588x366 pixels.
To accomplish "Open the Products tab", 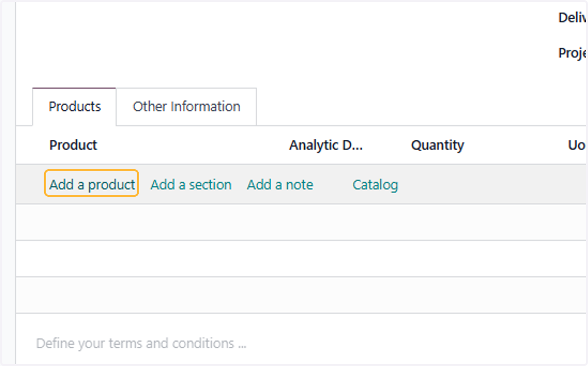I will click(x=74, y=106).
